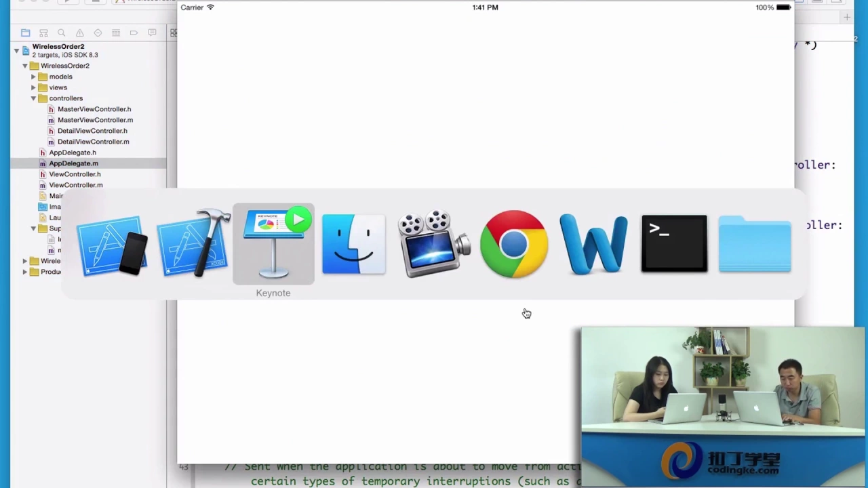Image resolution: width=868 pixels, height=488 pixels.
Task: Switch to iOS Simulator in app switcher
Action: (x=112, y=245)
